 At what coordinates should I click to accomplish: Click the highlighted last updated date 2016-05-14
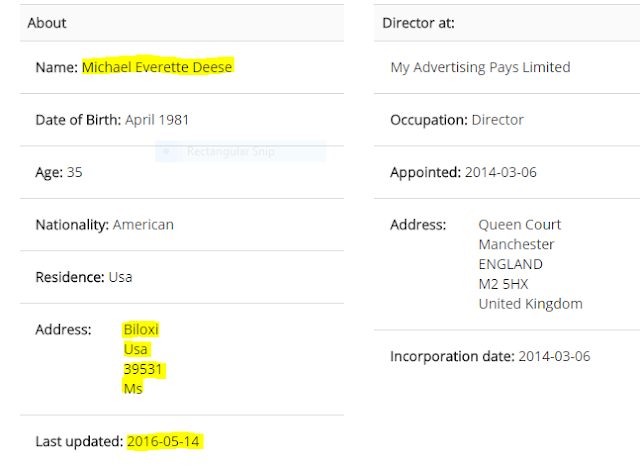[x=163, y=441]
